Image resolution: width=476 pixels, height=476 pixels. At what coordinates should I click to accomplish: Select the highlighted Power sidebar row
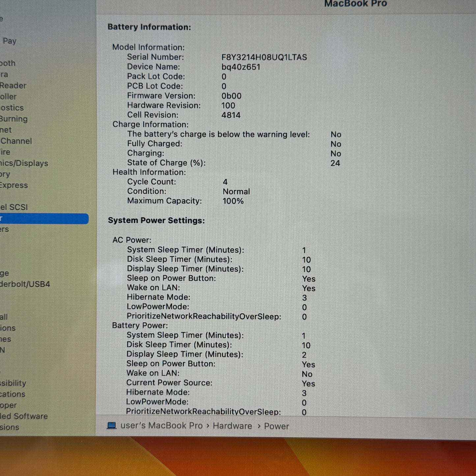click(x=44, y=219)
